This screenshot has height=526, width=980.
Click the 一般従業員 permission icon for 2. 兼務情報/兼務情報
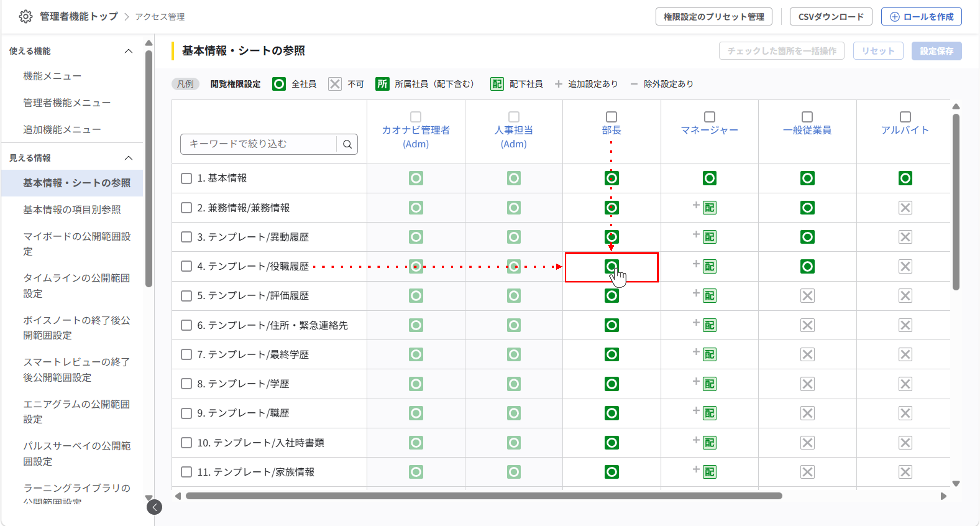807,208
